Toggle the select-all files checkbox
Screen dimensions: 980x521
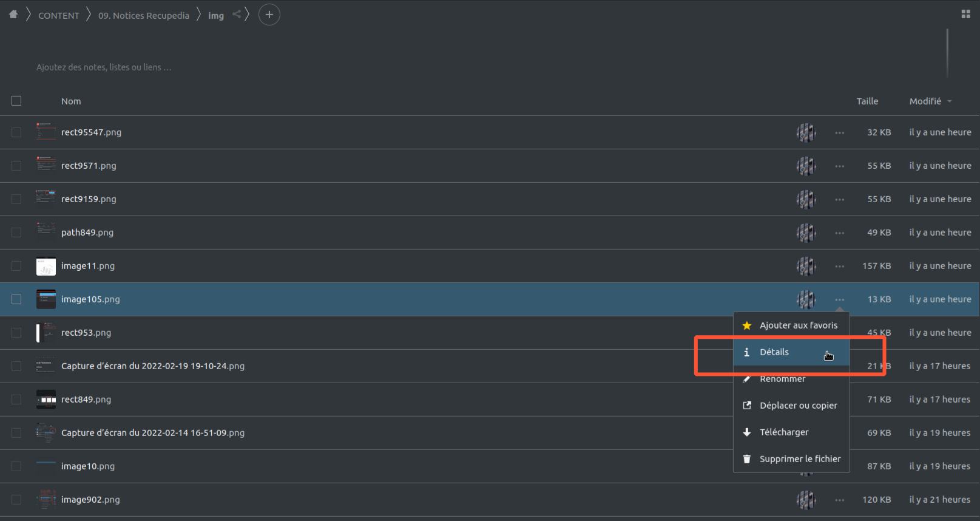(x=16, y=101)
